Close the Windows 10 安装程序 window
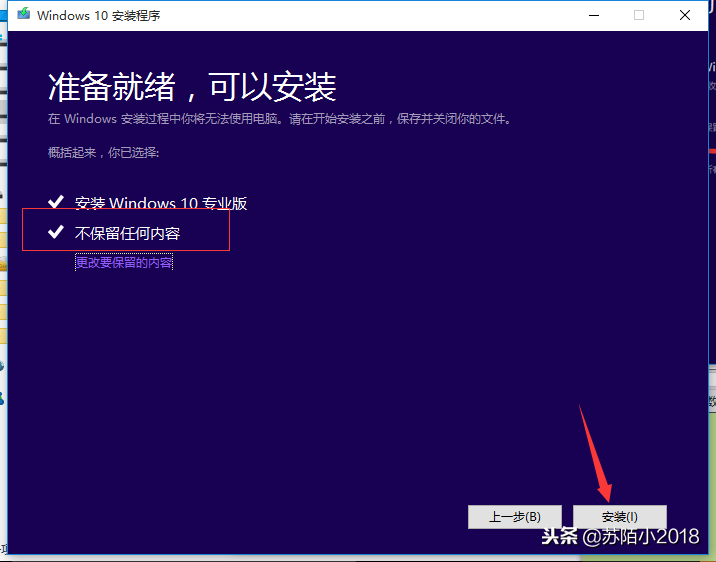 pos(684,15)
